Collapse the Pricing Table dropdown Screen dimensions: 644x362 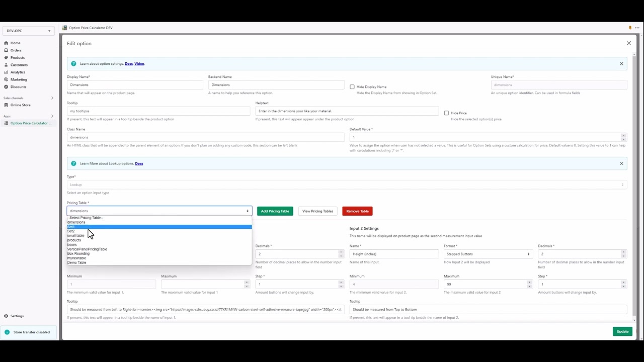coord(159,211)
